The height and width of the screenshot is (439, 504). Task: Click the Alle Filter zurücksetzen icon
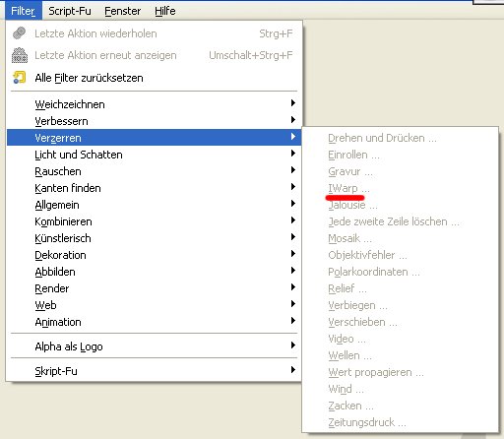(20, 78)
